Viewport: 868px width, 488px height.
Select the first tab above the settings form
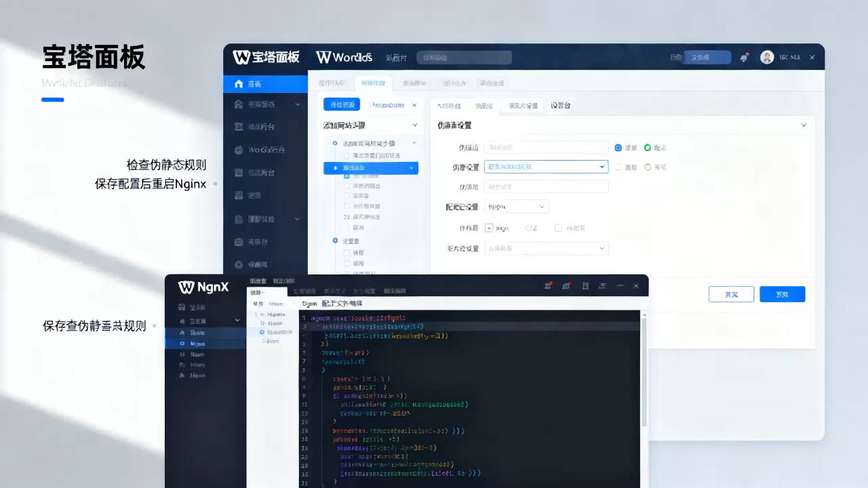(448, 106)
